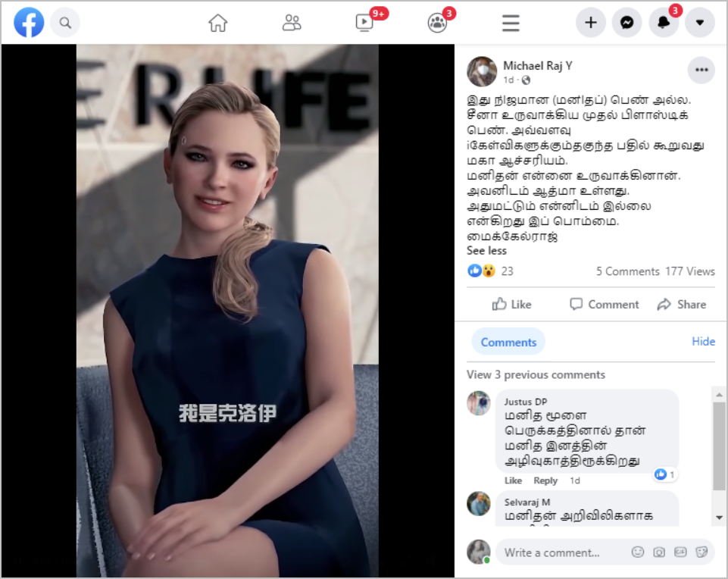Expand the account dropdown arrow

click(700, 22)
